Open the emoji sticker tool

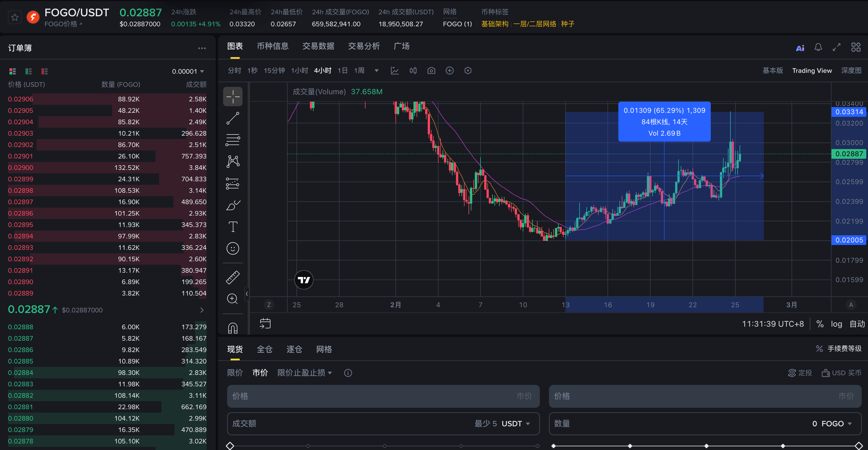click(x=233, y=248)
